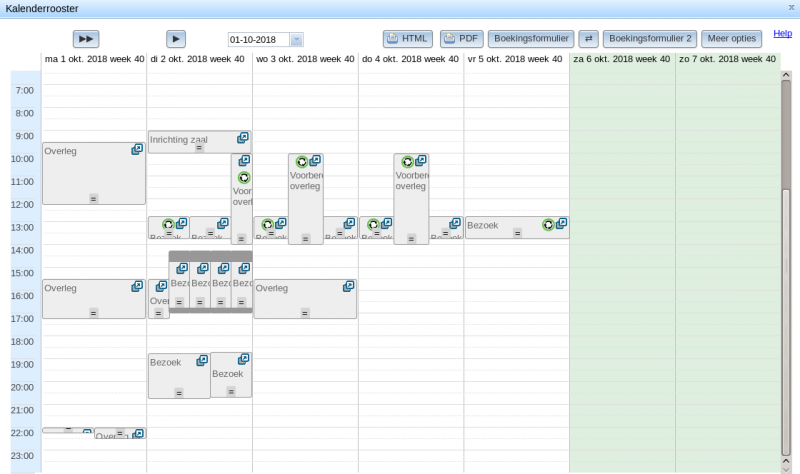Click the 7:00 time label
Image resolution: width=800 pixels, height=474 pixels.
click(24, 90)
